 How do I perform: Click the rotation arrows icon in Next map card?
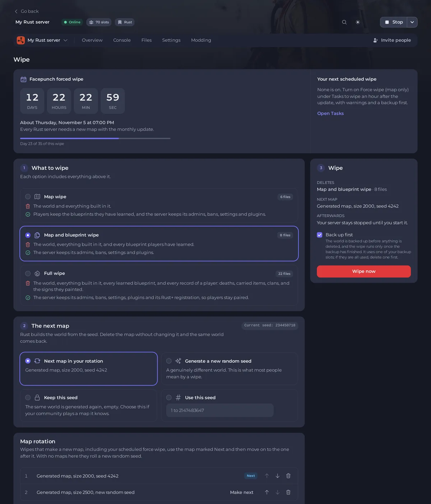coord(37,361)
